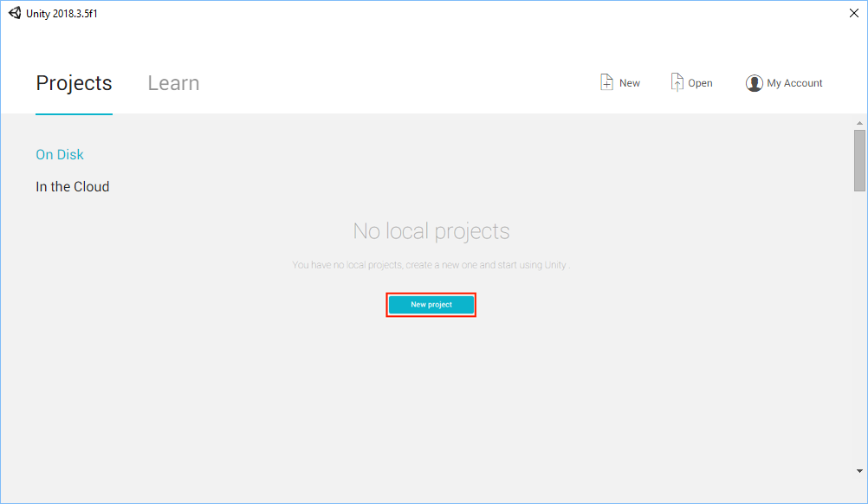Image resolution: width=868 pixels, height=504 pixels.
Task: Click the "New" text label in header
Action: click(630, 83)
